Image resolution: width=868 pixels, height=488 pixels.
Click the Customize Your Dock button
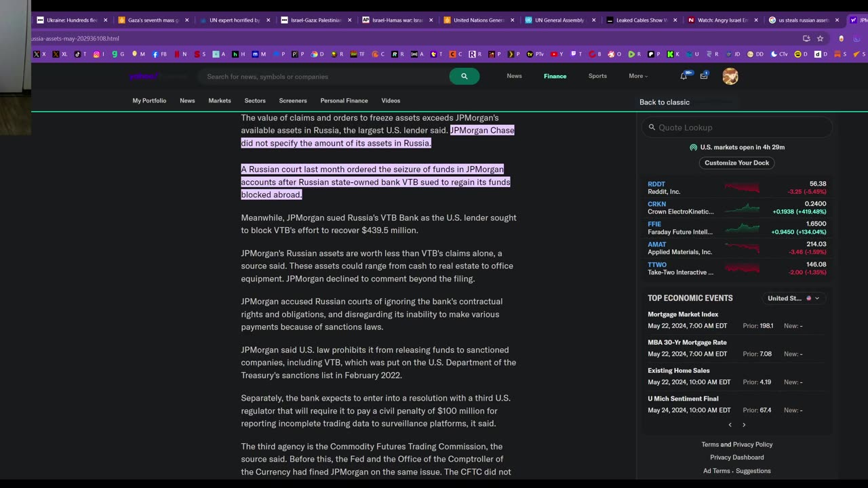736,163
